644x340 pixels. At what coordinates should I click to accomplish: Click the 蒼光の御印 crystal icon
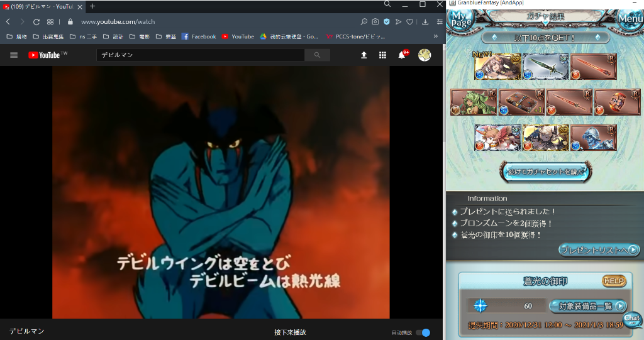(x=480, y=305)
